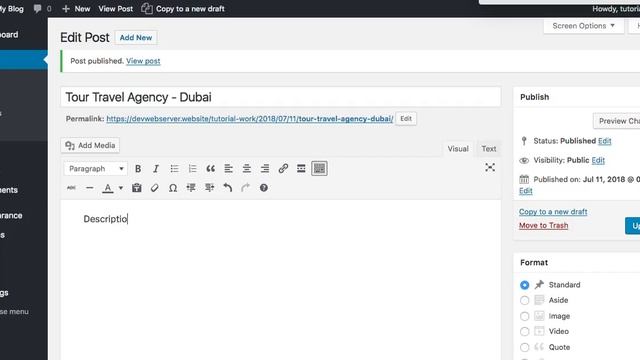Insert a bulleted list
This screenshot has height=360, width=640.
click(174, 169)
